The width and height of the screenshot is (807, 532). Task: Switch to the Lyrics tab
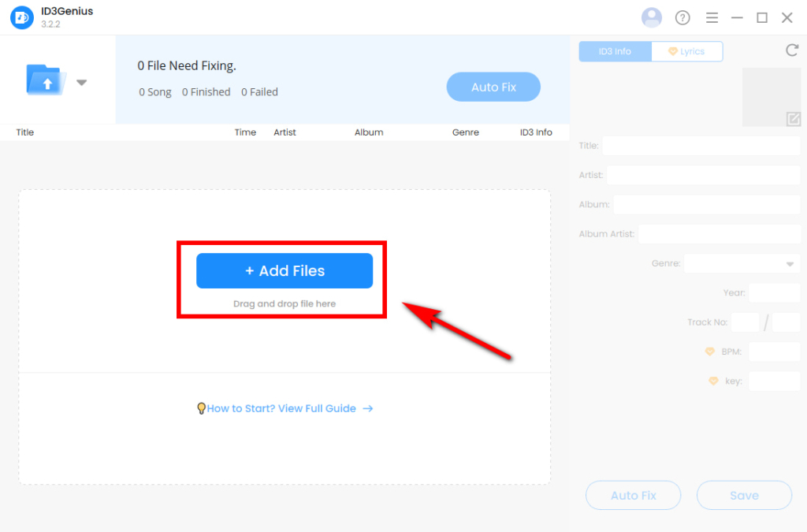687,50
